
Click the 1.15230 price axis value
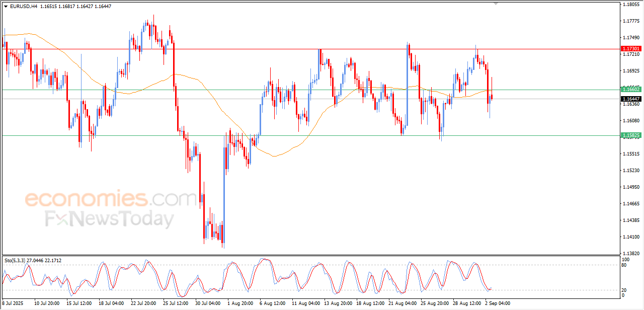(631, 170)
